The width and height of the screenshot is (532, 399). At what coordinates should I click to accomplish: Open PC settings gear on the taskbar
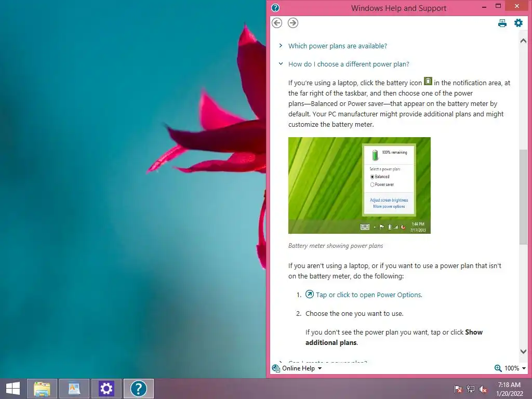pos(106,389)
